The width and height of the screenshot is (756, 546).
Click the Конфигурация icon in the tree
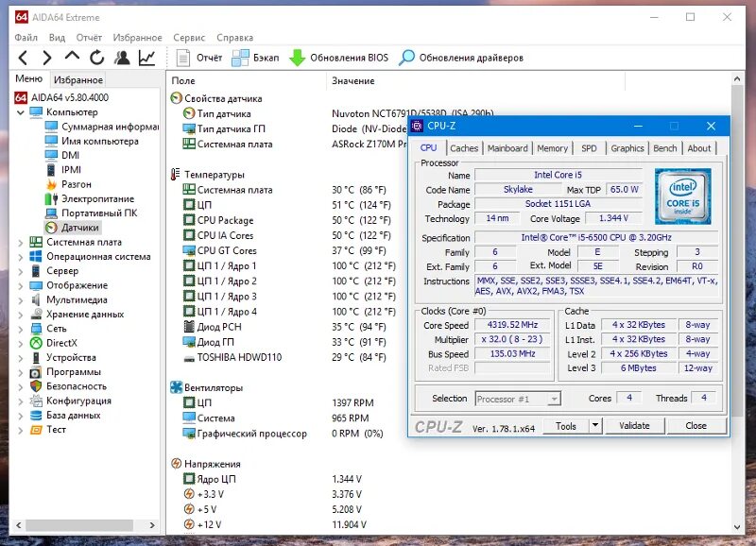pos(36,401)
